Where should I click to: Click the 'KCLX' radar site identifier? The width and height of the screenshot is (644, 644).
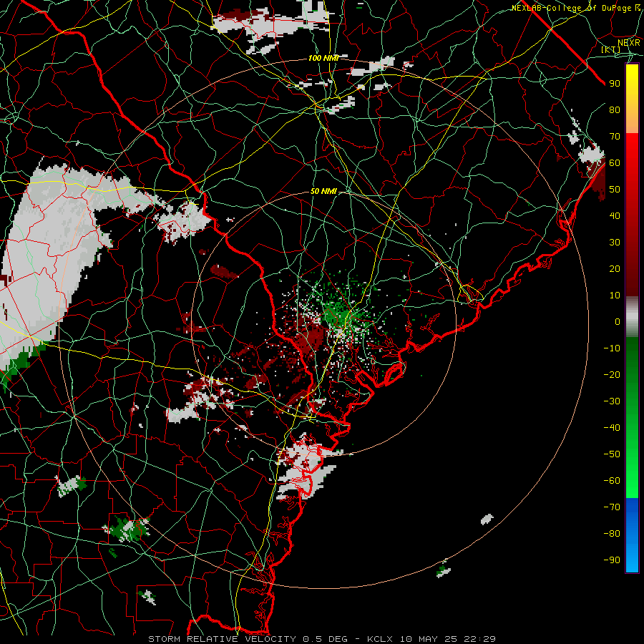380,639
